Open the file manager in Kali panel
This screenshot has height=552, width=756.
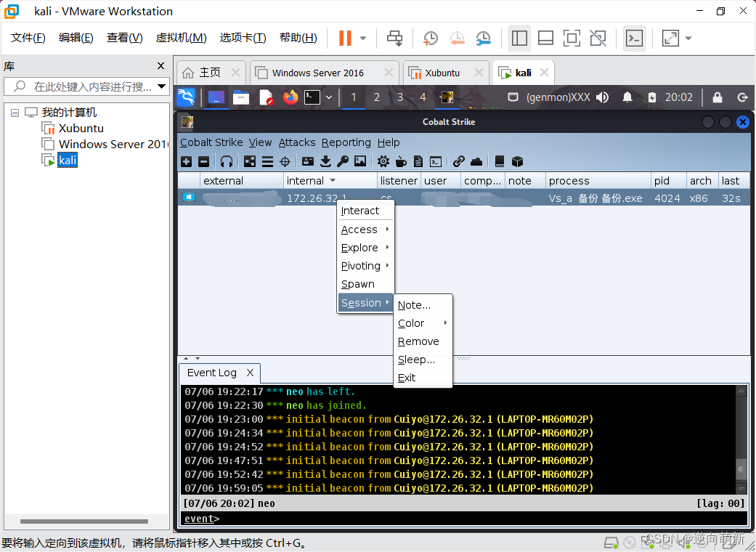pos(241,98)
